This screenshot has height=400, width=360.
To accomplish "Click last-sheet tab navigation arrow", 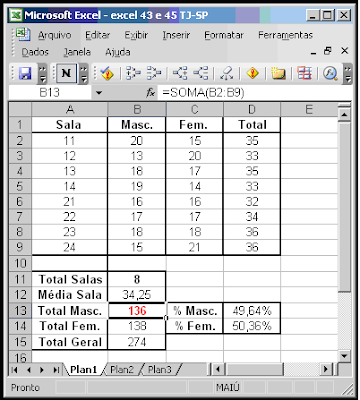I will click(56, 370).
